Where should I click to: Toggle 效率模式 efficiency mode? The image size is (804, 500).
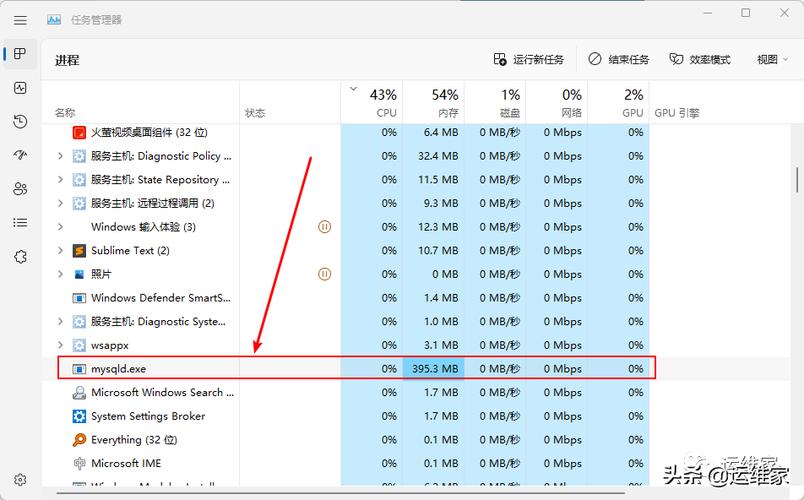(700, 59)
